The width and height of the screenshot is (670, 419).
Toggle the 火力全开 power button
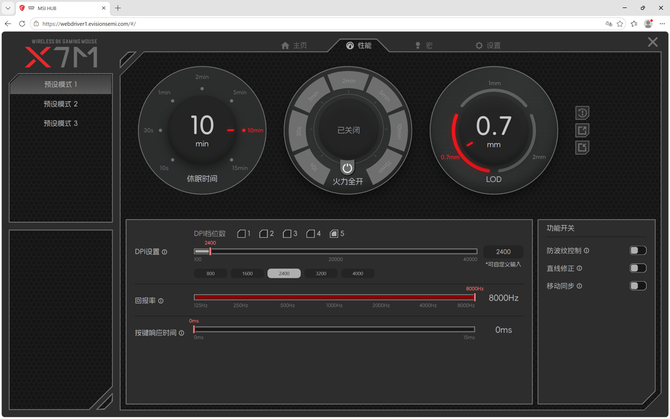pos(347,168)
